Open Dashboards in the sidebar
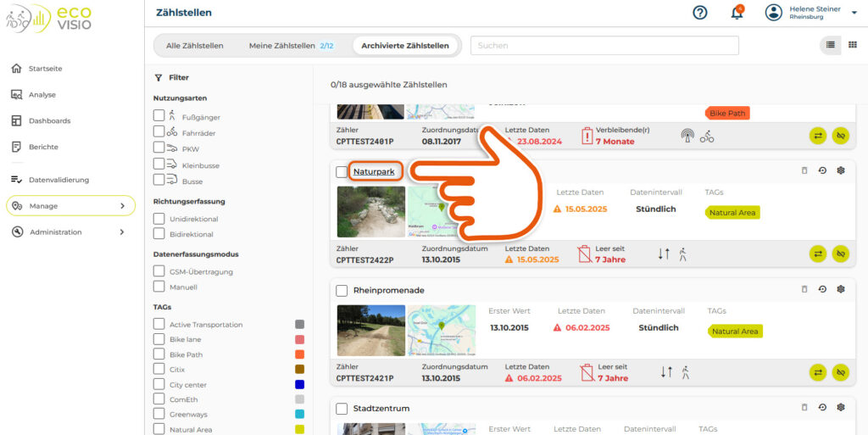 pyautogui.click(x=49, y=120)
